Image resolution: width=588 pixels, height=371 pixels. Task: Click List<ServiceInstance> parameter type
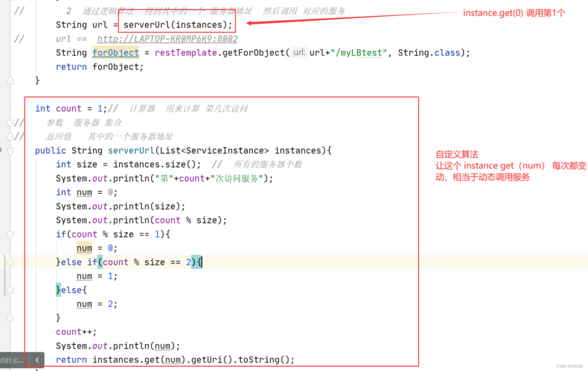tap(214, 151)
